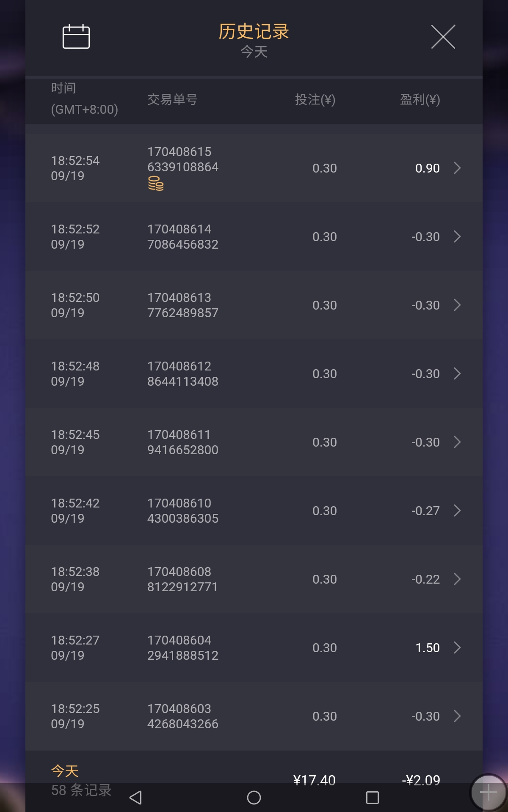
Task: Open transaction 170408612 8644113408
Action: coord(183,373)
